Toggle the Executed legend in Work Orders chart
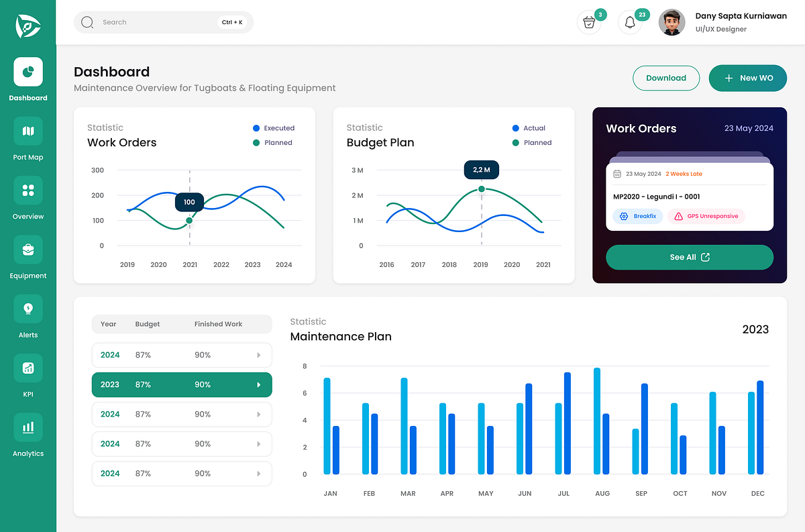This screenshot has width=805, height=532. pyautogui.click(x=273, y=128)
